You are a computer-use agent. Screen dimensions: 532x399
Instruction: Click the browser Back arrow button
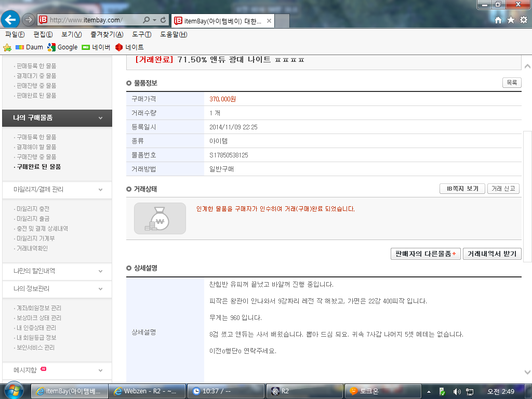point(11,20)
